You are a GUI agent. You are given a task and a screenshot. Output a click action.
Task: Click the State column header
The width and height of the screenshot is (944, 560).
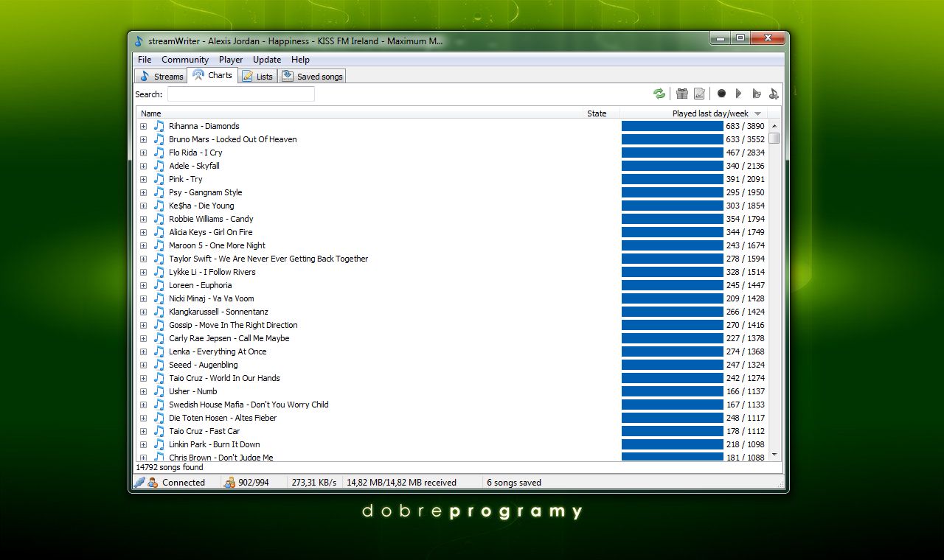point(601,113)
